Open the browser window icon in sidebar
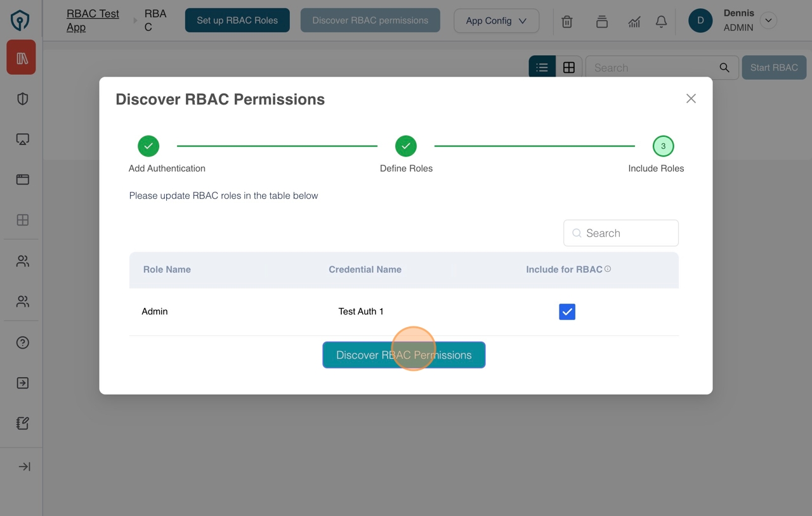The width and height of the screenshot is (812, 516). tap(21, 179)
